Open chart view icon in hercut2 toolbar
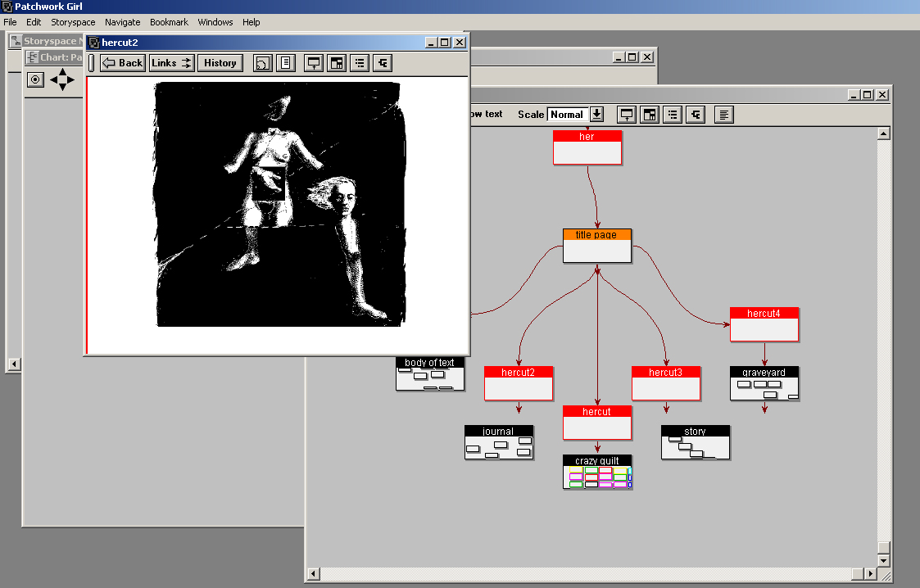 [x=383, y=63]
